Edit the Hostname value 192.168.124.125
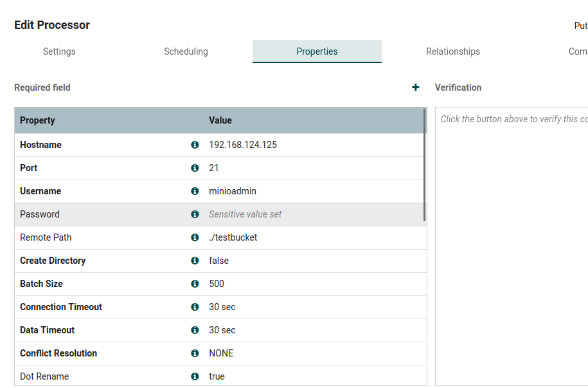Screen dimensions: 588x388 [243, 145]
